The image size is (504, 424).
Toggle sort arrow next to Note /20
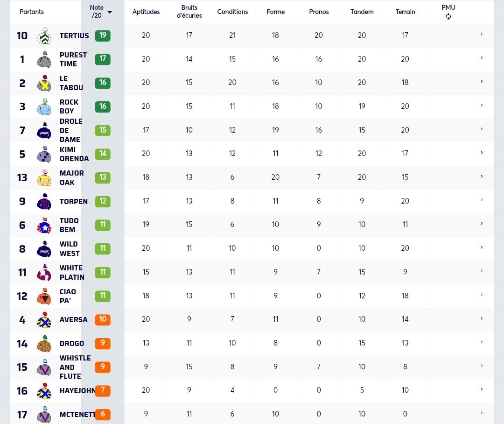[x=110, y=12]
